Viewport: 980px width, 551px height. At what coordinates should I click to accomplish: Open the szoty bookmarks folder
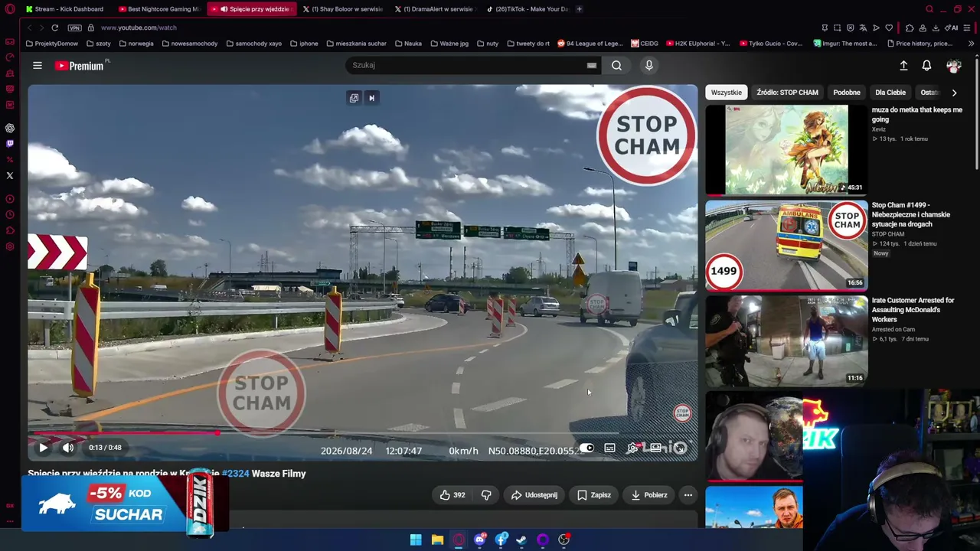99,44
